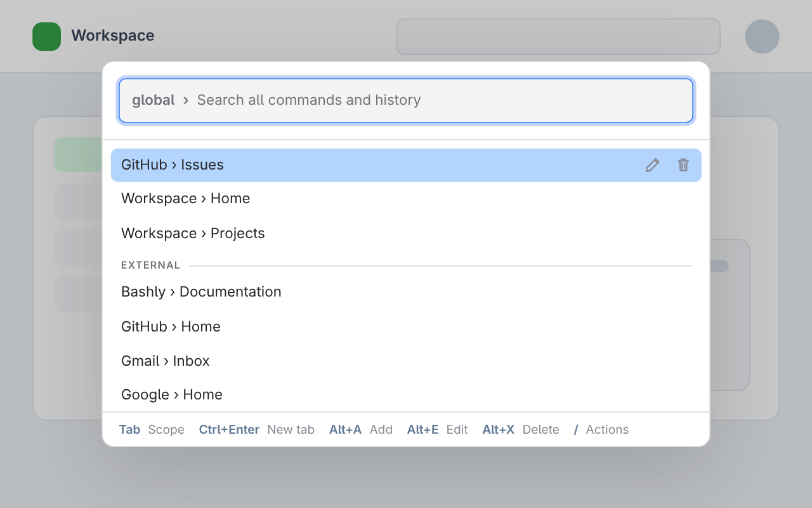Delete GitHub Issues with the trash icon
Viewport: 812px width, 508px height.
[x=683, y=165]
